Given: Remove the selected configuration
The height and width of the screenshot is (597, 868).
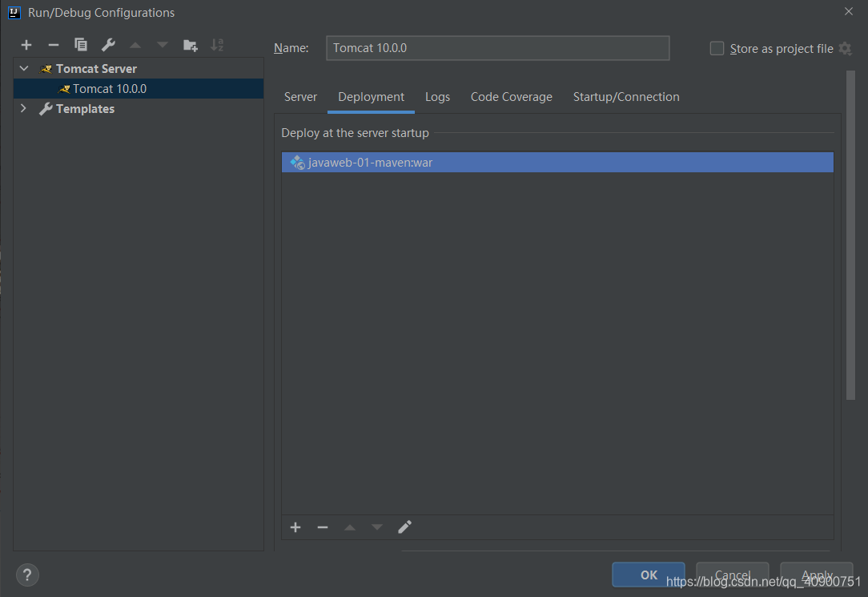Looking at the screenshot, I should (53, 45).
